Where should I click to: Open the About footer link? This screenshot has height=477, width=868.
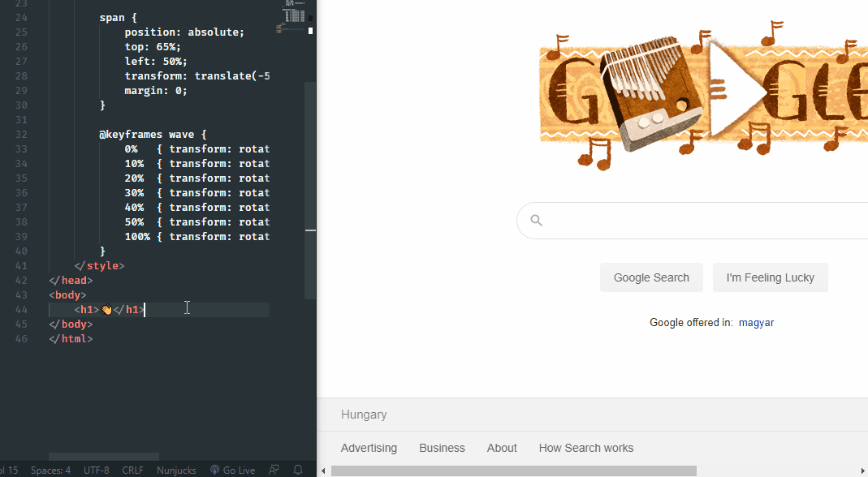pos(502,448)
